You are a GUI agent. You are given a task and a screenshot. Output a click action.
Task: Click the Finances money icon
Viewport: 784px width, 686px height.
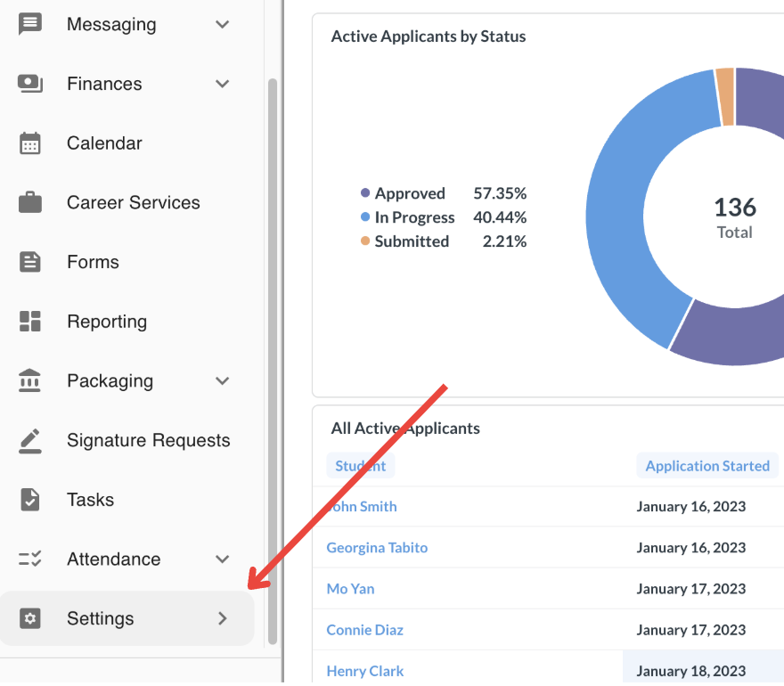click(30, 84)
